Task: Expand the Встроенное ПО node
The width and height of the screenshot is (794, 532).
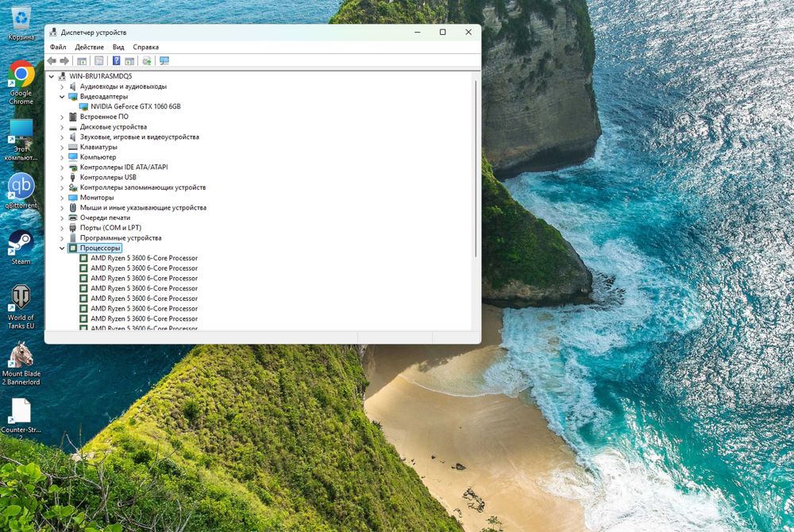Action: point(62,117)
